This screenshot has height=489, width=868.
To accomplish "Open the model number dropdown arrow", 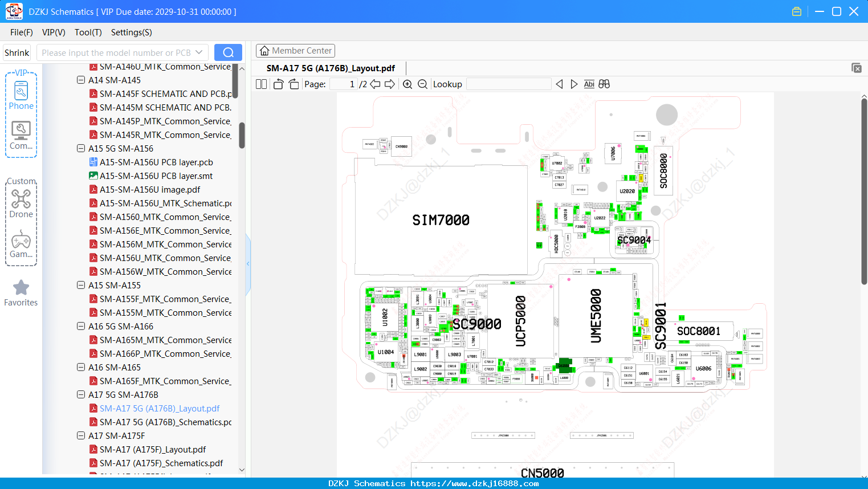I will click(x=199, y=52).
